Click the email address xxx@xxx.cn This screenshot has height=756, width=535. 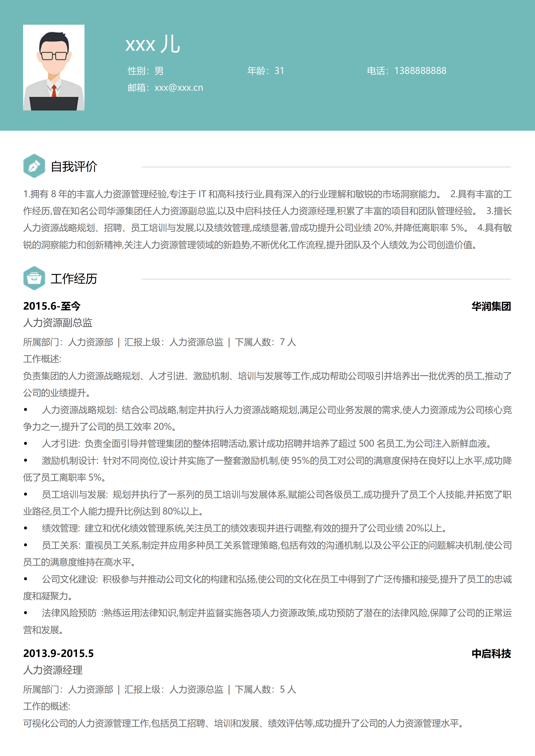(179, 88)
